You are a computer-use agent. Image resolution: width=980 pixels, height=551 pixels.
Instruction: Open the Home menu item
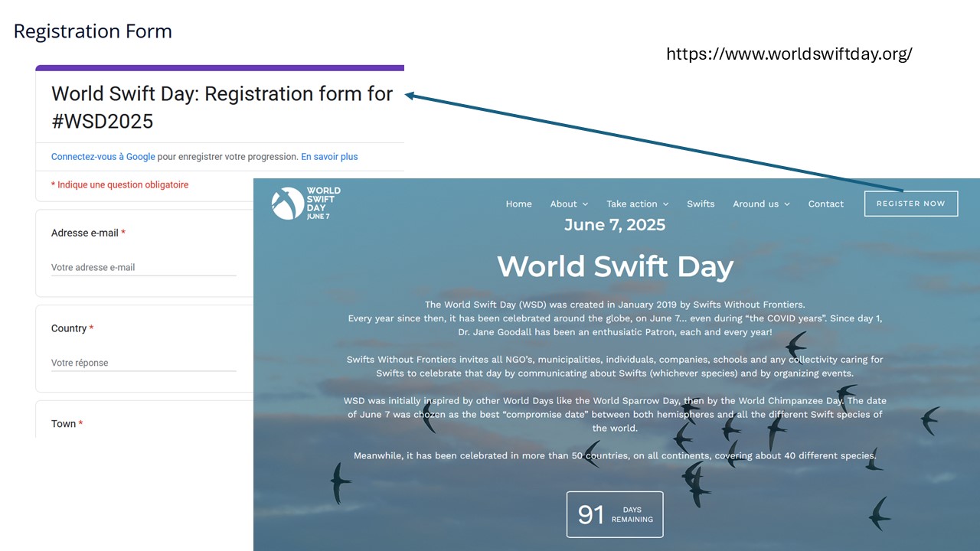[518, 204]
